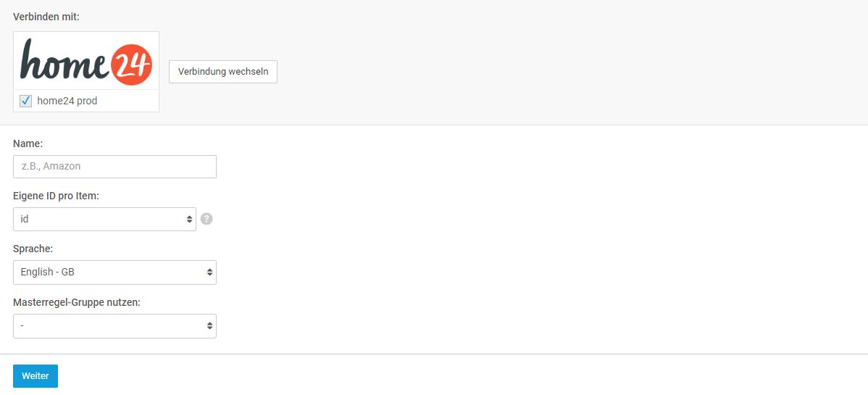Click the 'Eigene ID pro Item:' label
Viewport: 868px width, 395px height.
click(x=56, y=196)
